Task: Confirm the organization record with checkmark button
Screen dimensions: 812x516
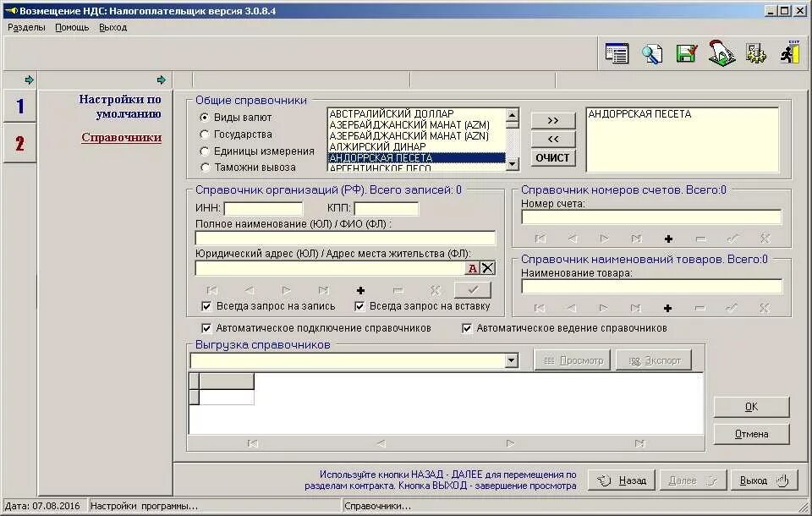Action: (472, 289)
